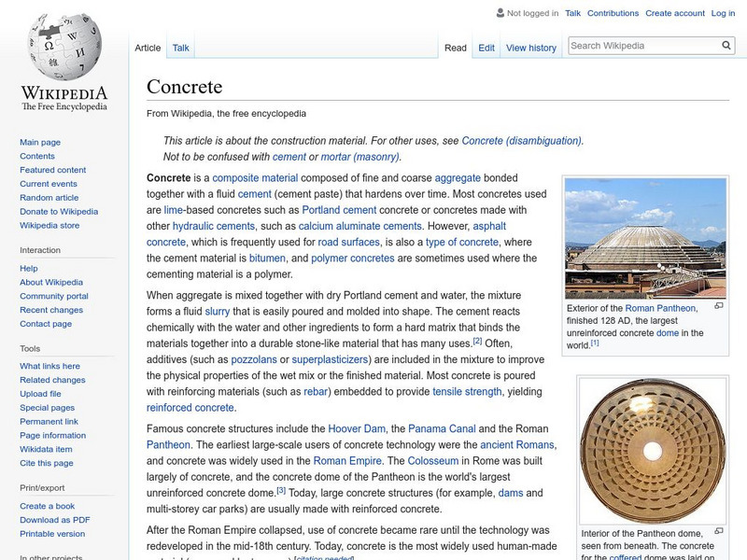The image size is (747, 560).
Task: Click Upload file link
Action: pos(40,394)
